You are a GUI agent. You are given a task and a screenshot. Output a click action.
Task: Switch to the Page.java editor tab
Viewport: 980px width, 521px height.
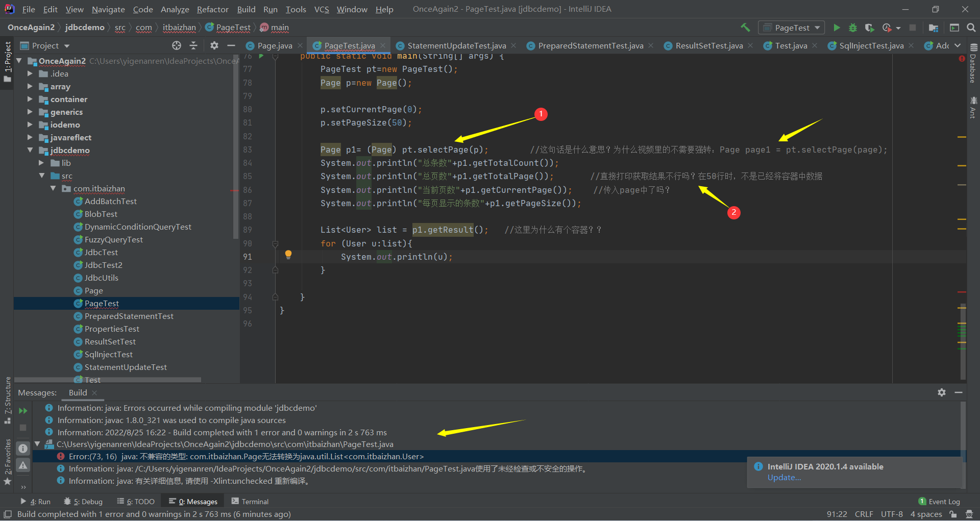275,46
